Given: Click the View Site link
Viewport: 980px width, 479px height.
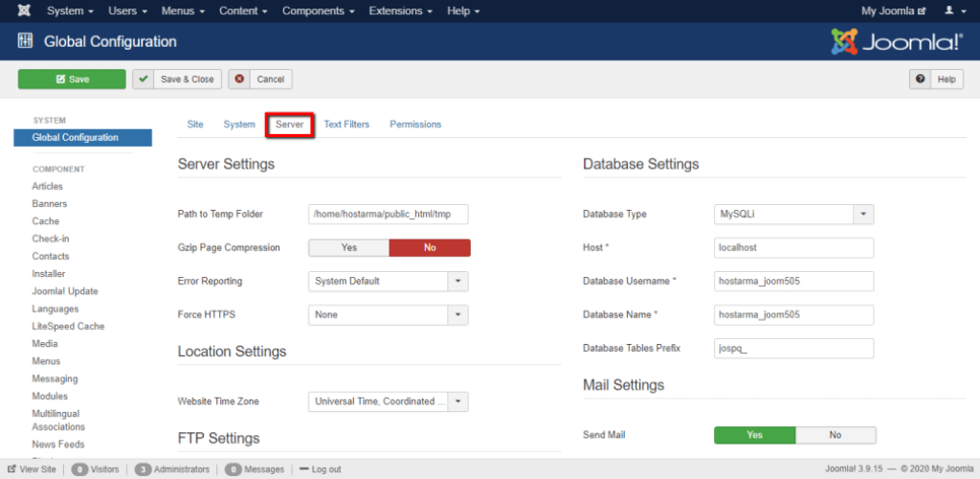Looking at the screenshot, I should (x=32, y=469).
